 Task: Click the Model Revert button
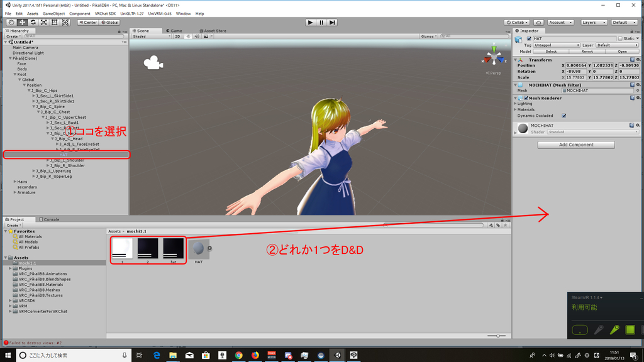point(587,52)
